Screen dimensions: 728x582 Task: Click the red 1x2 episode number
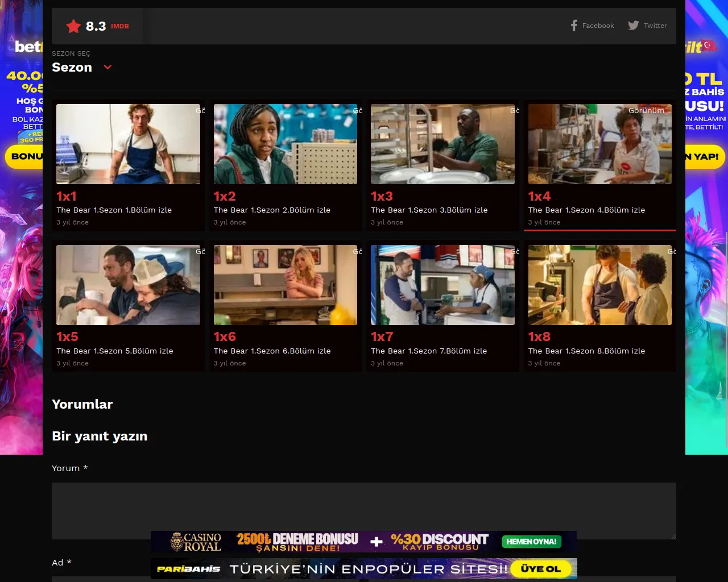coord(225,196)
